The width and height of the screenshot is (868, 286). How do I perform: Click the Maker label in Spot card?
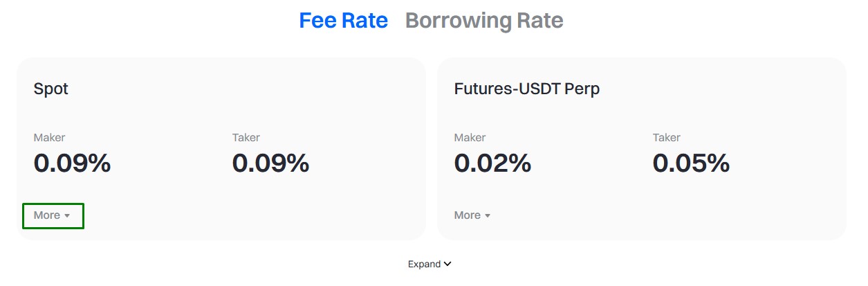(x=49, y=138)
